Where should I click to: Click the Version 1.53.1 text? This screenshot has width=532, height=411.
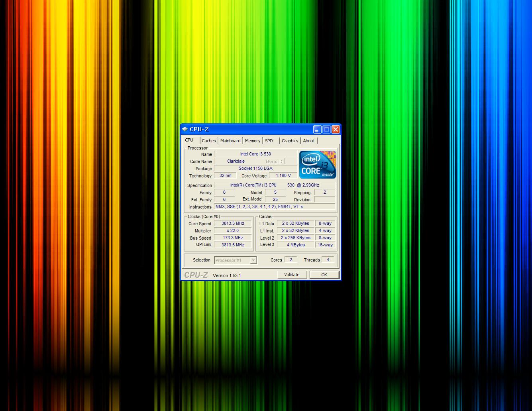coord(227,275)
